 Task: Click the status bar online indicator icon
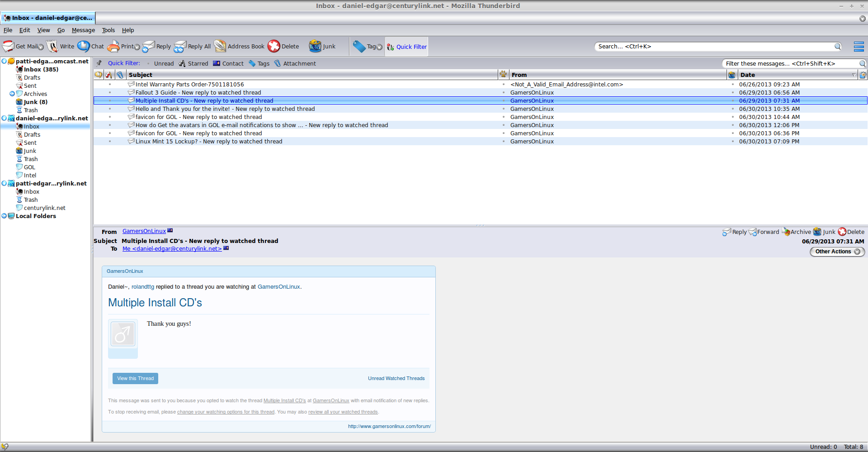5,447
